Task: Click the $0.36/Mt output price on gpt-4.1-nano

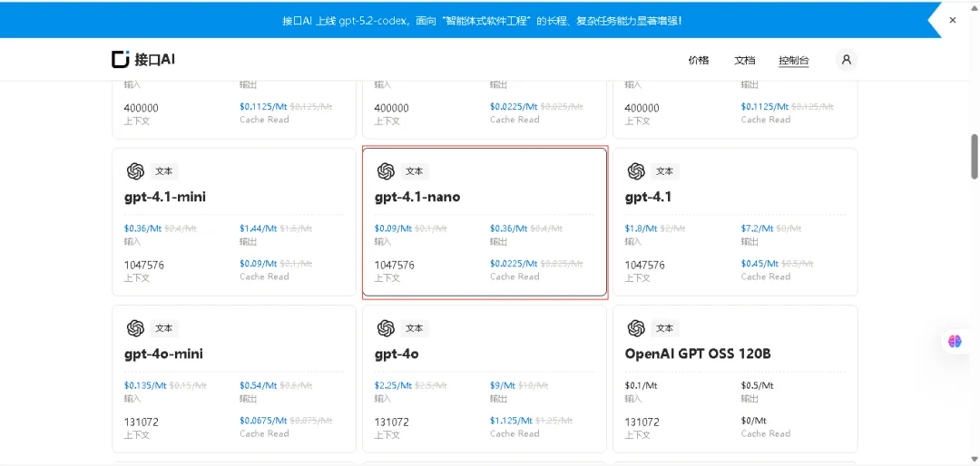Action: [509, 228]
